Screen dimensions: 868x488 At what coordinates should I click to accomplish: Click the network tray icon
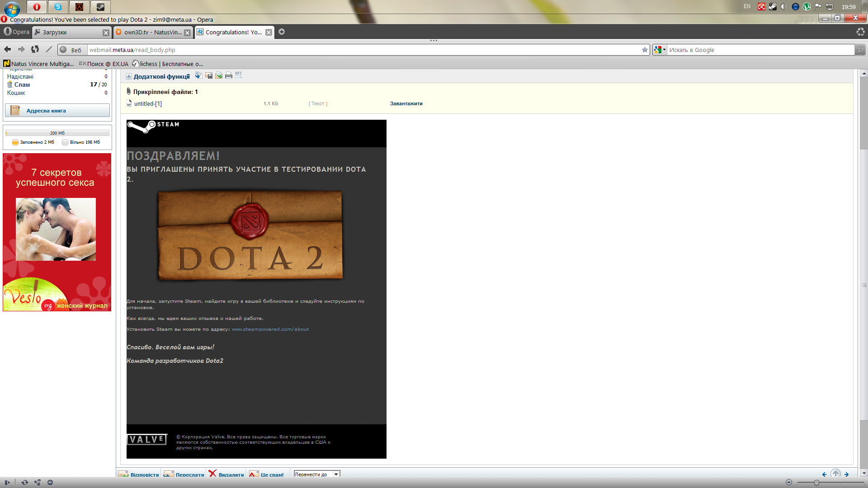(829, 7)
